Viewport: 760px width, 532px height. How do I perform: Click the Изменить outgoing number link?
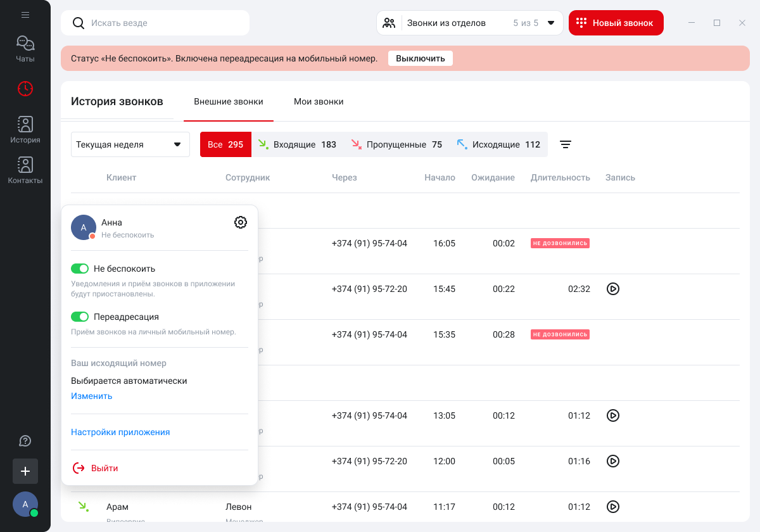click(x=91, y=396)
